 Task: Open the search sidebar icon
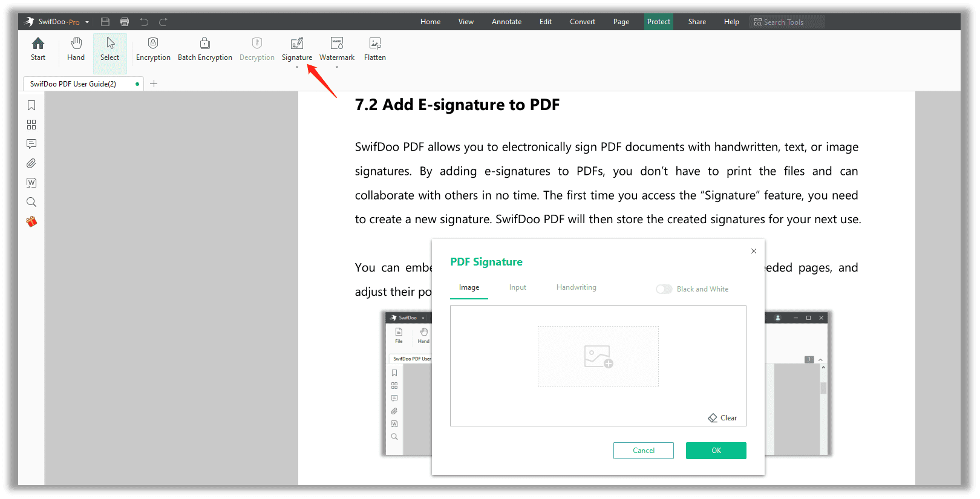pos(31,202)
